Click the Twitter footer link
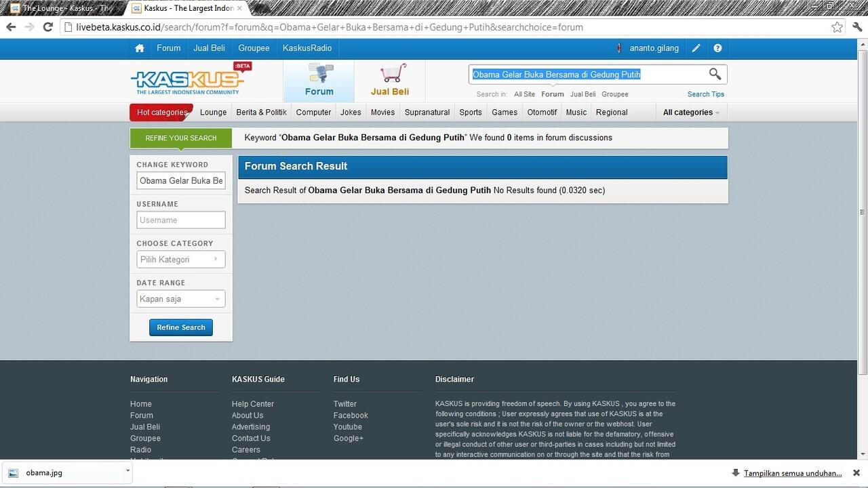The image size is (868, 488). (345, 404)
